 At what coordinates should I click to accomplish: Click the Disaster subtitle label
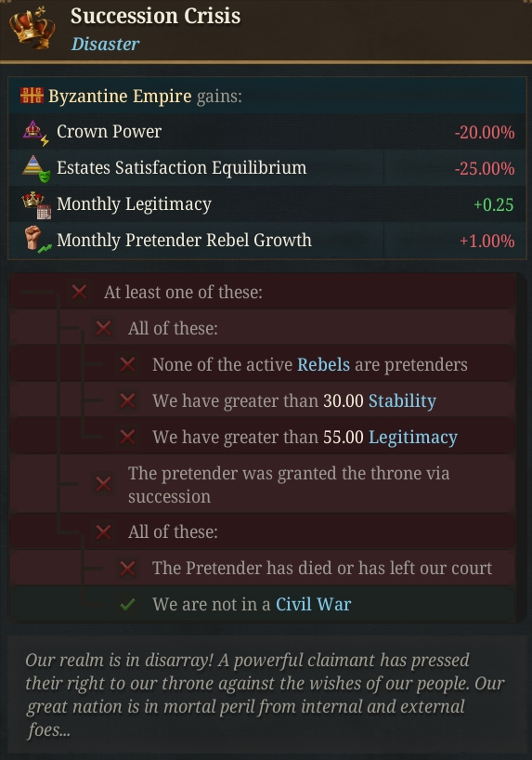[105, 44]
